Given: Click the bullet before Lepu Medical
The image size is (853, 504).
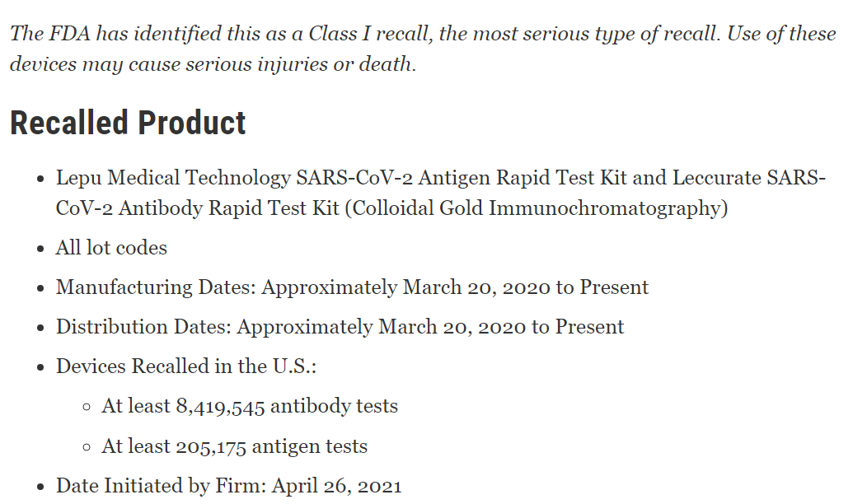Looking at the screenshot, I should (40, 179).
